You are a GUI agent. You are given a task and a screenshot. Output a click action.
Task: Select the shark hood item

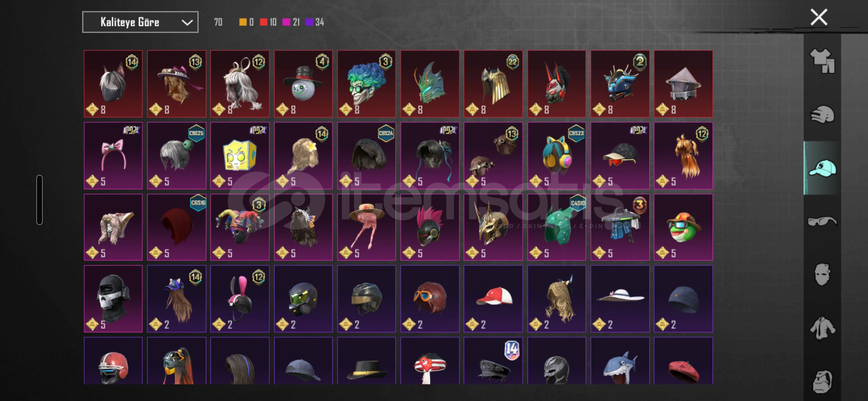(x=620, y=361)
